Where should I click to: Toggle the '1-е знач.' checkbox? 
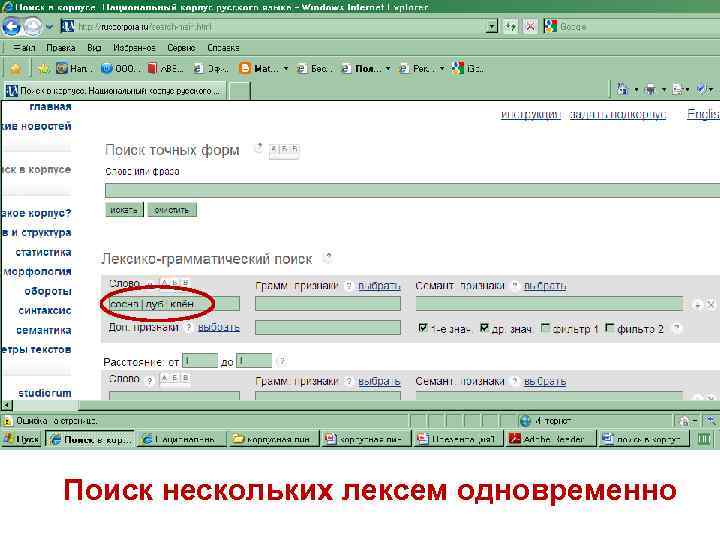(x=423, y=328)
